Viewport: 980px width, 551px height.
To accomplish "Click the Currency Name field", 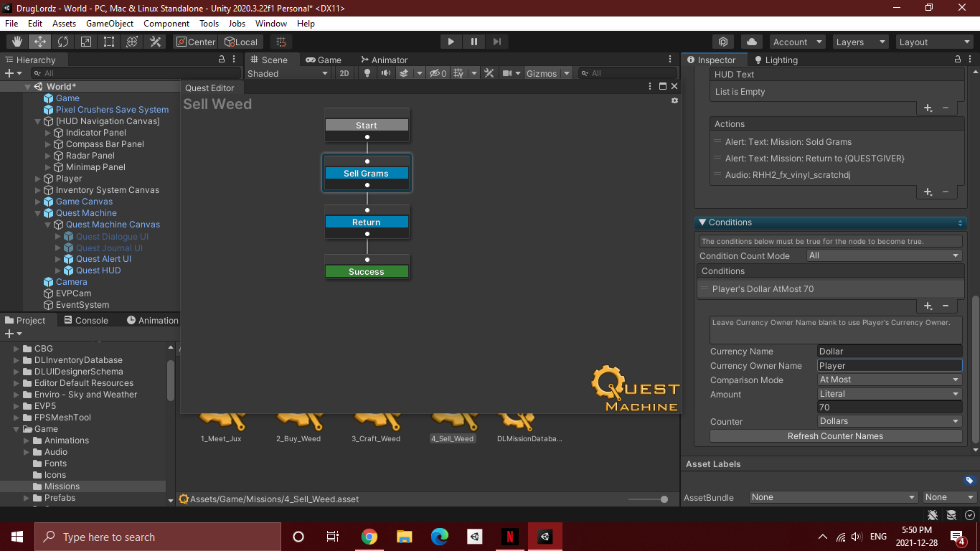I will point(890,351).
